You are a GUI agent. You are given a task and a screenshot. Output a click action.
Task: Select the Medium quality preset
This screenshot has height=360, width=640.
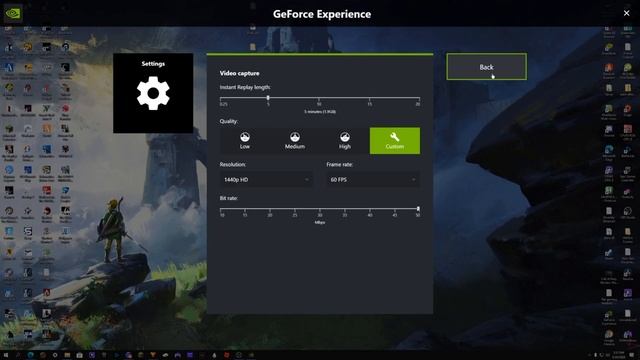click(295, 141)
